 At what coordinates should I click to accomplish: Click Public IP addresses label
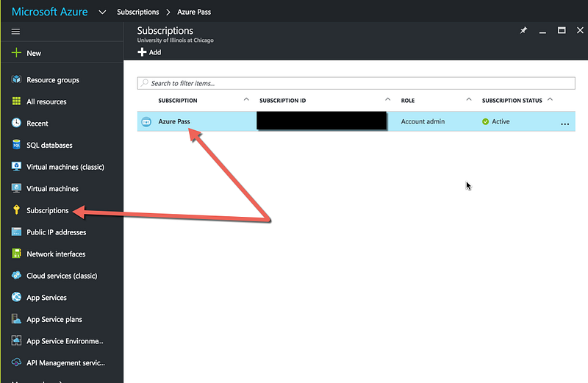click(57, 232)
